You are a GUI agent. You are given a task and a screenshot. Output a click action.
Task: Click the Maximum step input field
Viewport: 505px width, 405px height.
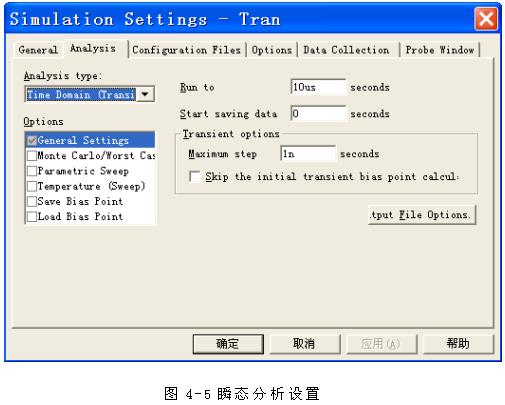coord(308,154)
